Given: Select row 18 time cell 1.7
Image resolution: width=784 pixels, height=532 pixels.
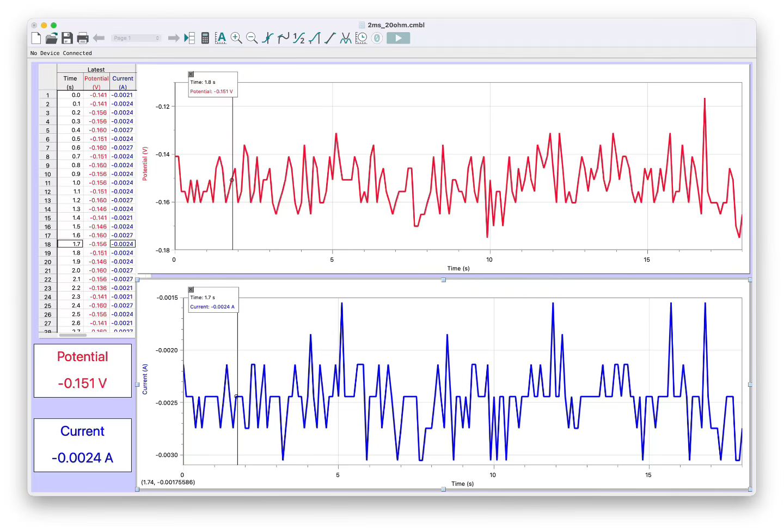Looking at the screenshot, I should (x=70, y=244).
